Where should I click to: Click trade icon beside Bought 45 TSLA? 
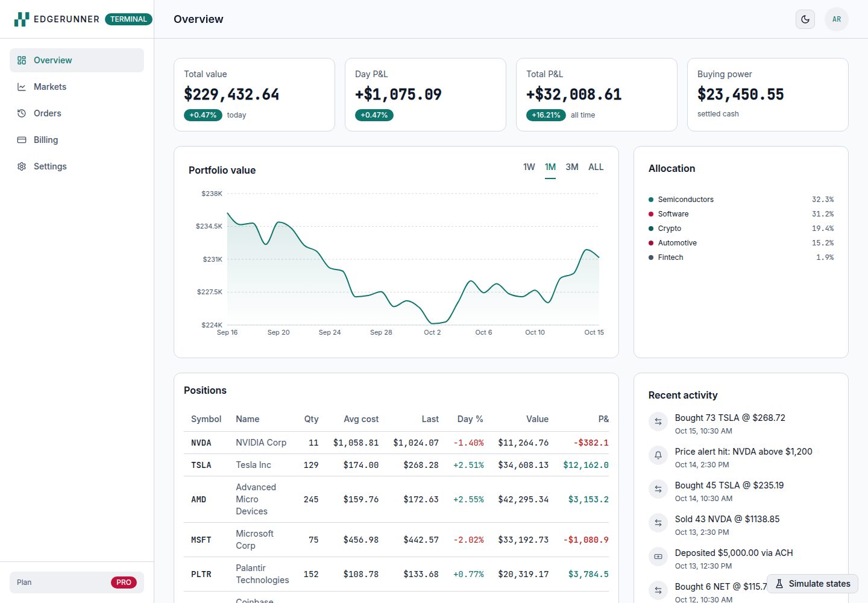658,489
